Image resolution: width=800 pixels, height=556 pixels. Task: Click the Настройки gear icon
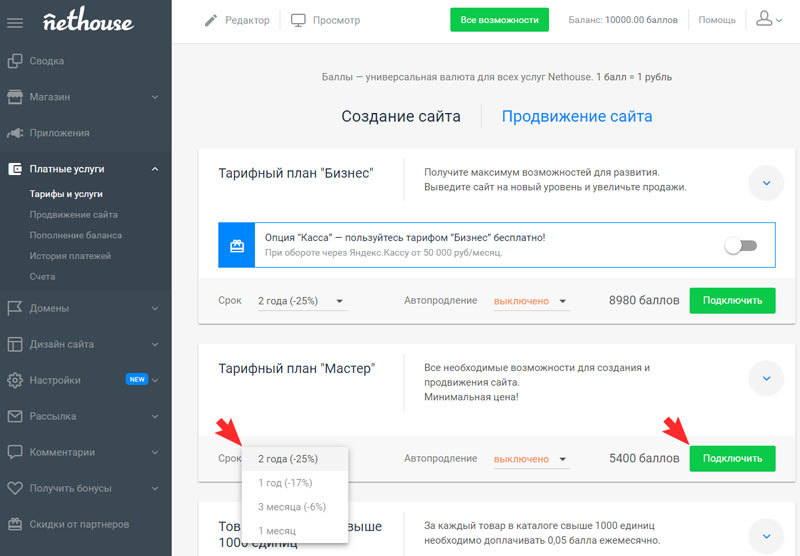coord(15,380)
